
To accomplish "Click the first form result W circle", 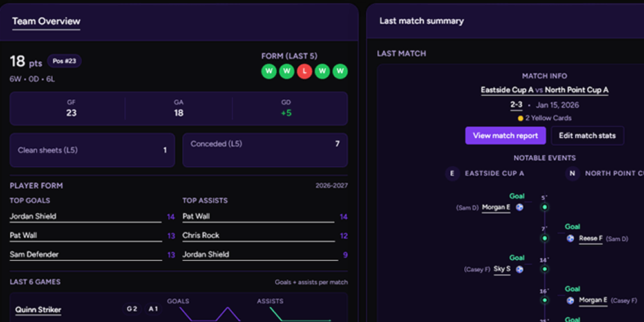I will click(x=269, y=71).
